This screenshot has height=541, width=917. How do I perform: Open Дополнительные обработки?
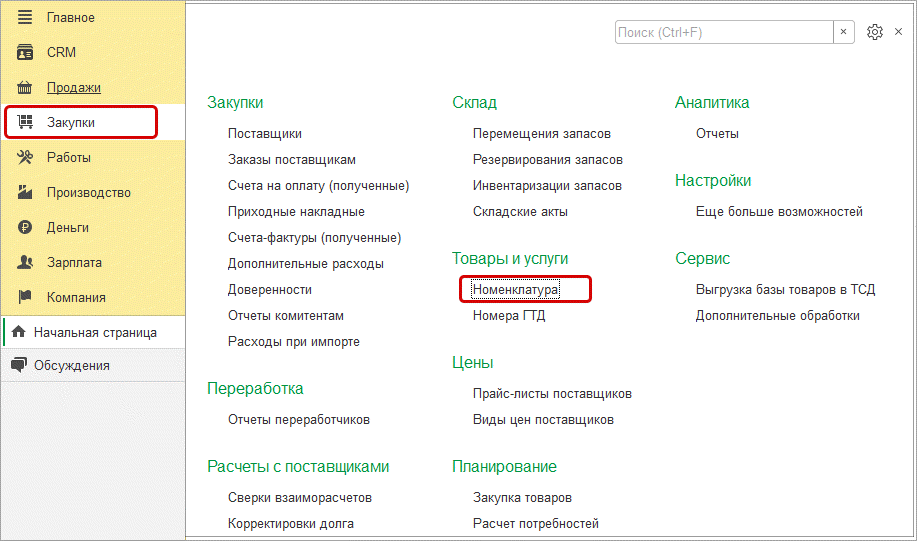pyautogui.click(x=778, y=316)
